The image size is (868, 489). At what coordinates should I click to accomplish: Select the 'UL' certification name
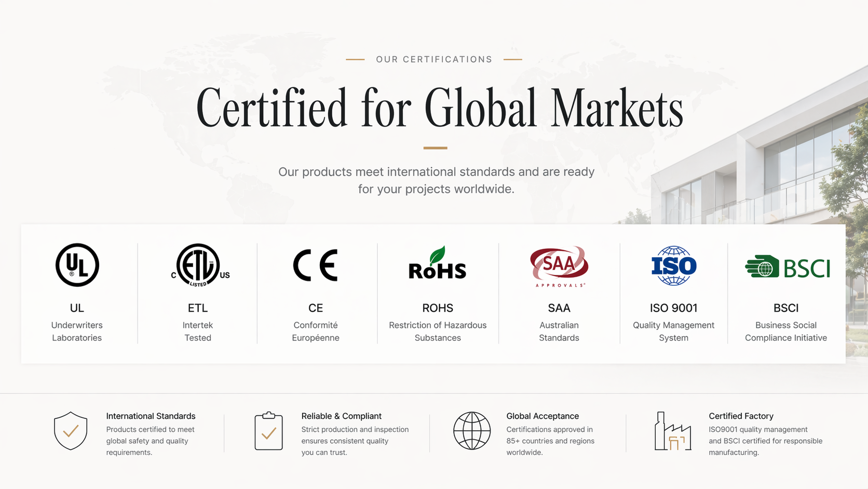(77, 308)
